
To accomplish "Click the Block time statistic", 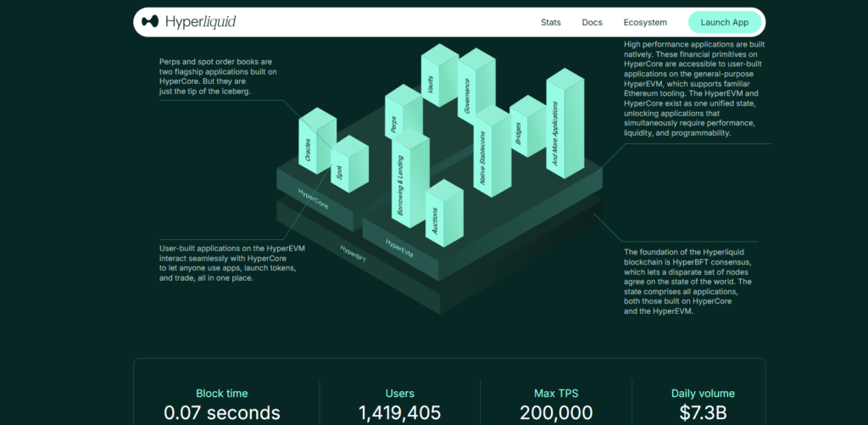I will (221, 404).
